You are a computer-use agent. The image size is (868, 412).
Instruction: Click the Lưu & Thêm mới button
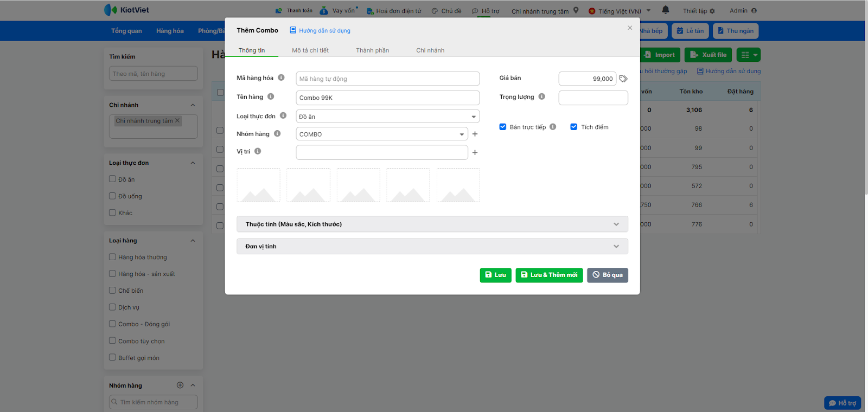(x=549, y=275)
